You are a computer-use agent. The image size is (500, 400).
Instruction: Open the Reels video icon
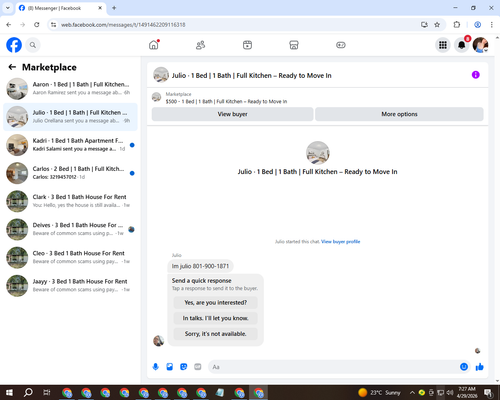pos(247,45)
